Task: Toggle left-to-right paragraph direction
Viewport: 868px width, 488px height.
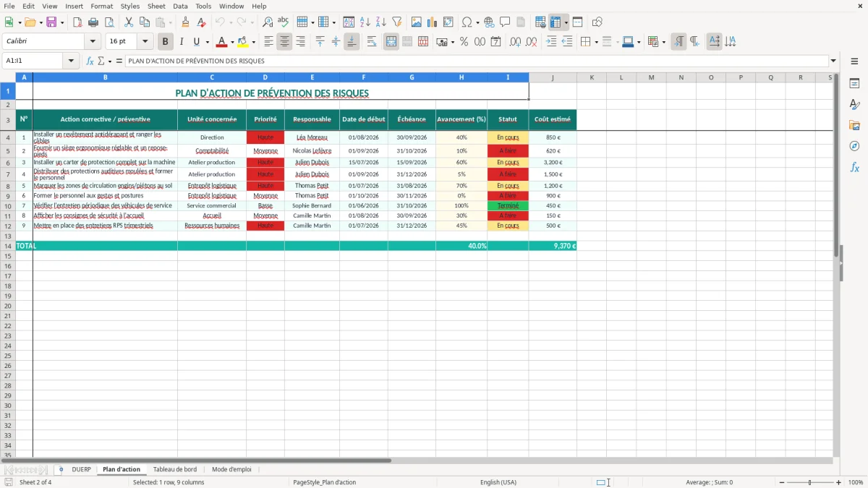Action: [x=678, y=42]
